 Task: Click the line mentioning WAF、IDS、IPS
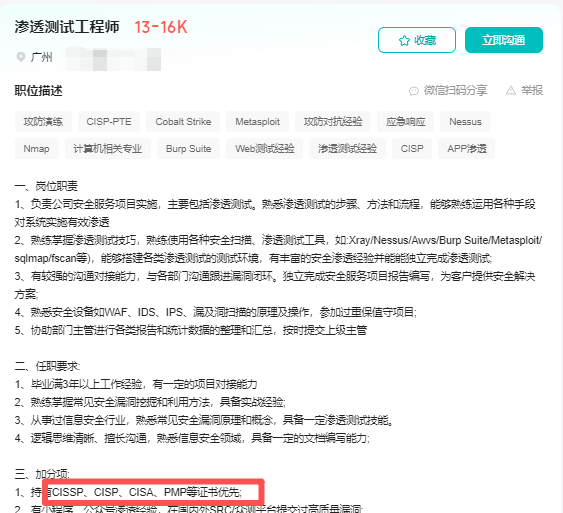tap(215, 312)
